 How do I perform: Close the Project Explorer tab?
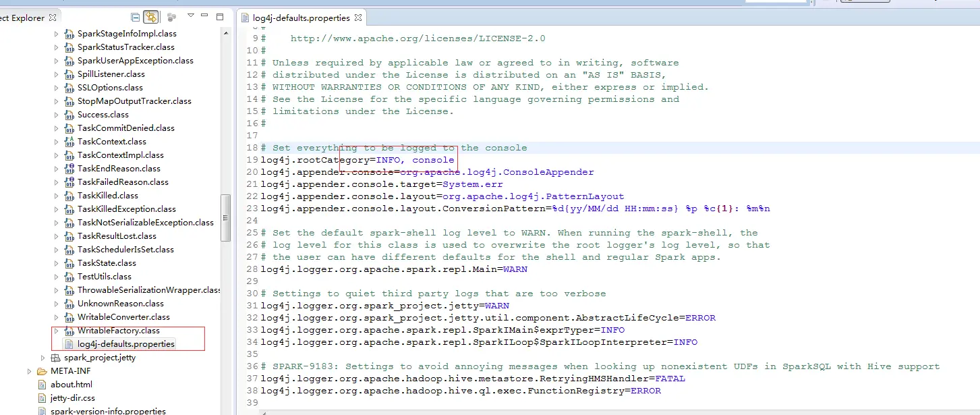pyautogui.click(x=53, y=18)
